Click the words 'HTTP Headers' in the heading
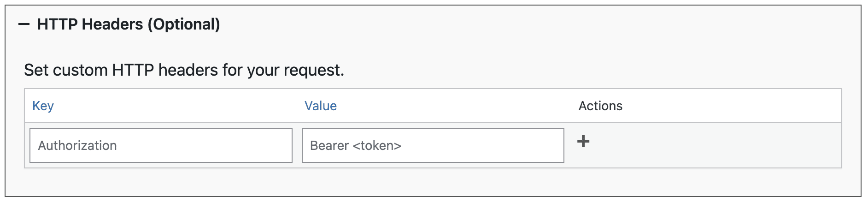This screenshot has height=203, width=868. (90, 24)
